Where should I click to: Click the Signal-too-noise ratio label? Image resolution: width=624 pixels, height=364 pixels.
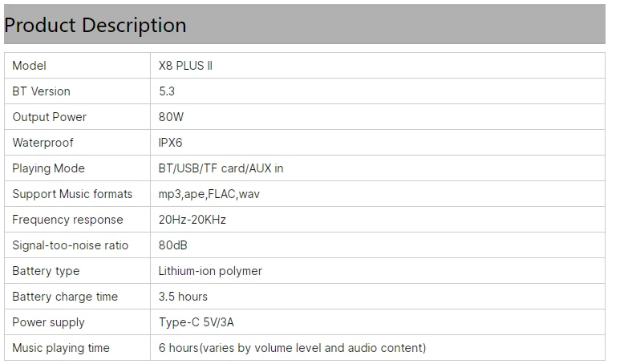71,245
